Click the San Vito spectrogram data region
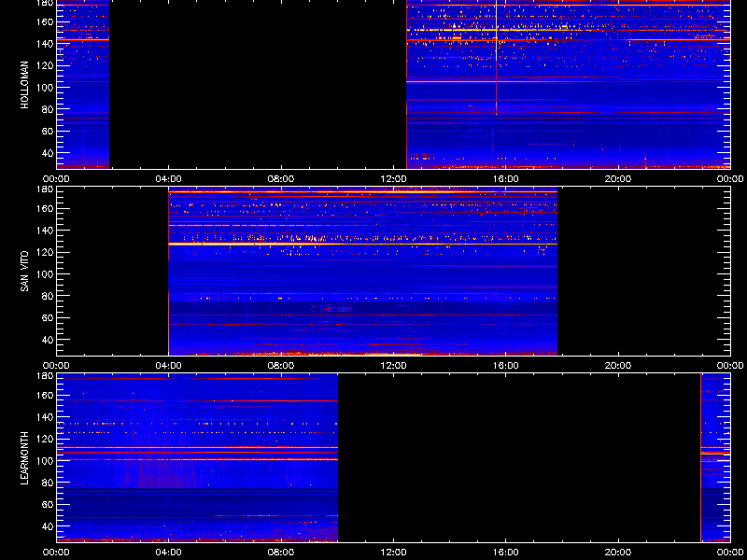This screenshot has width=747, height=560. (362, 272)
